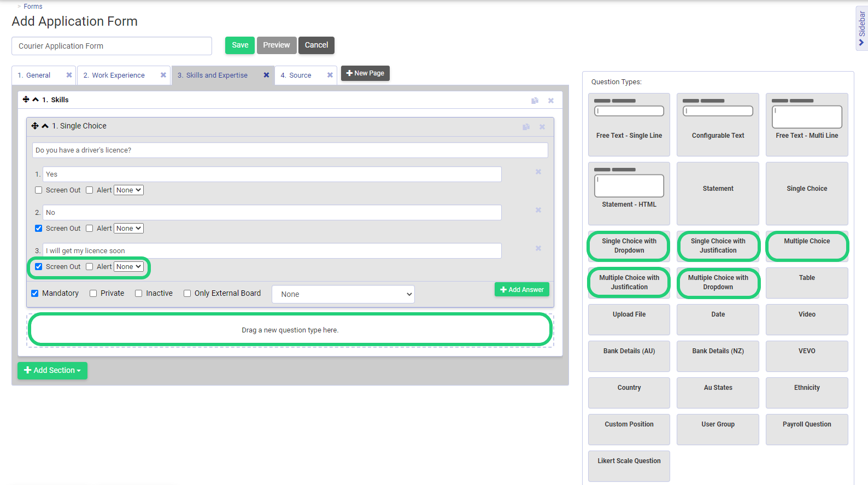Edit the form name field
868x485 pixels.
(112, 46)
